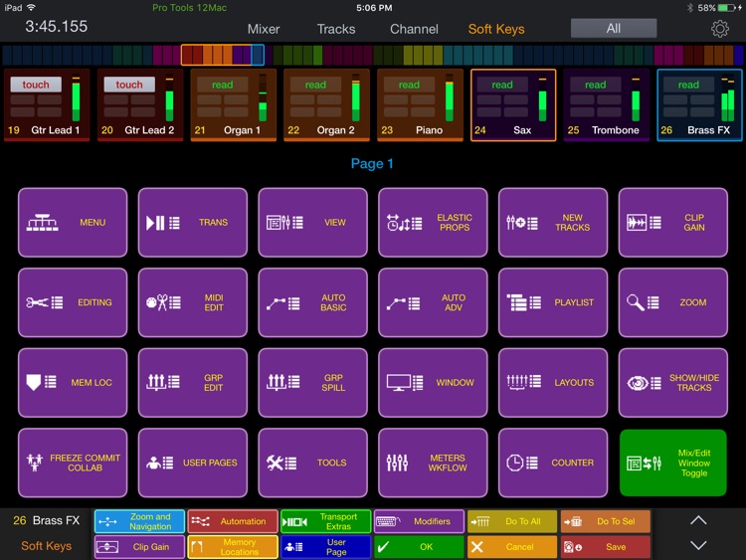Toggle read automation mode on Organ 2

tap(315, 85)
